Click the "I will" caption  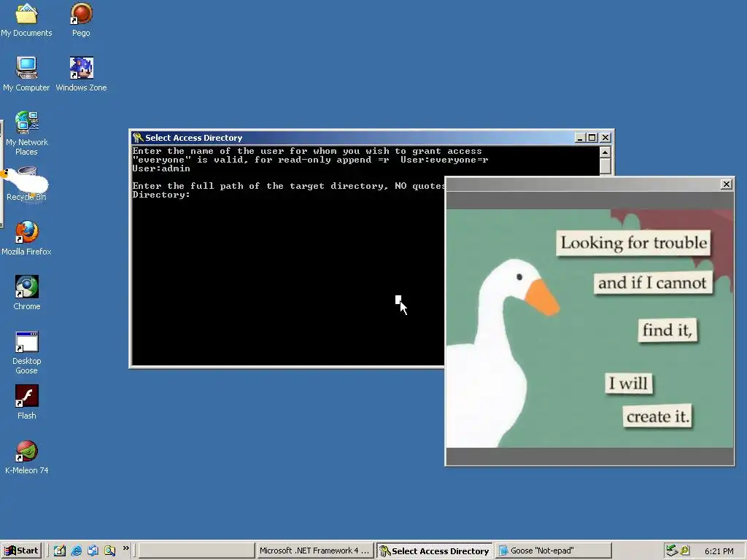628,384
